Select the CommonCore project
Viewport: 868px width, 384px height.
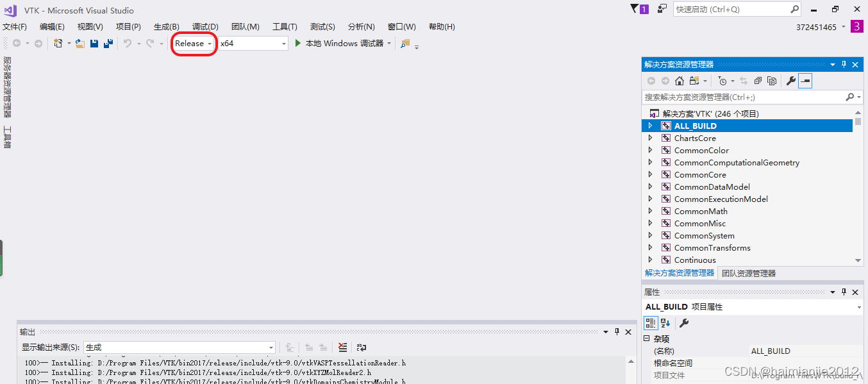point(700,174)
